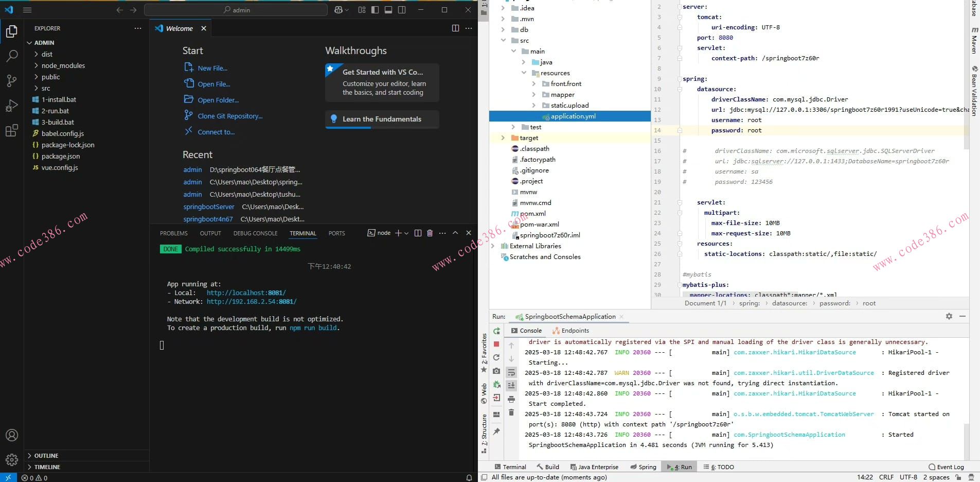The height and width of the screenshot is (482, 980).
Task: Open the Extensions view icon
Action: pos(11,131)
